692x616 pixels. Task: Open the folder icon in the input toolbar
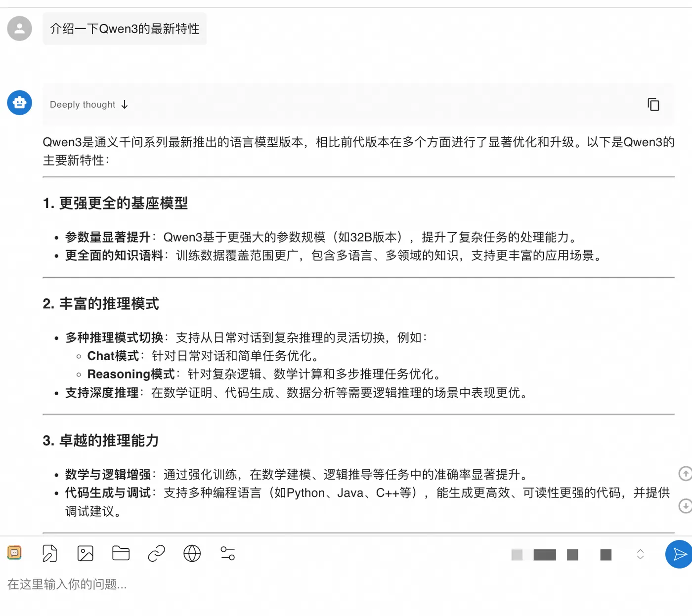pyautogui.click(x=121, y=553)
